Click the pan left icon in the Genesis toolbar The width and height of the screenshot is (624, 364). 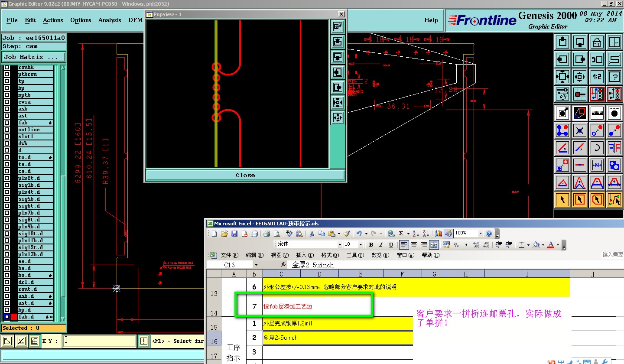pyautogui.click(x=562, y=59)
